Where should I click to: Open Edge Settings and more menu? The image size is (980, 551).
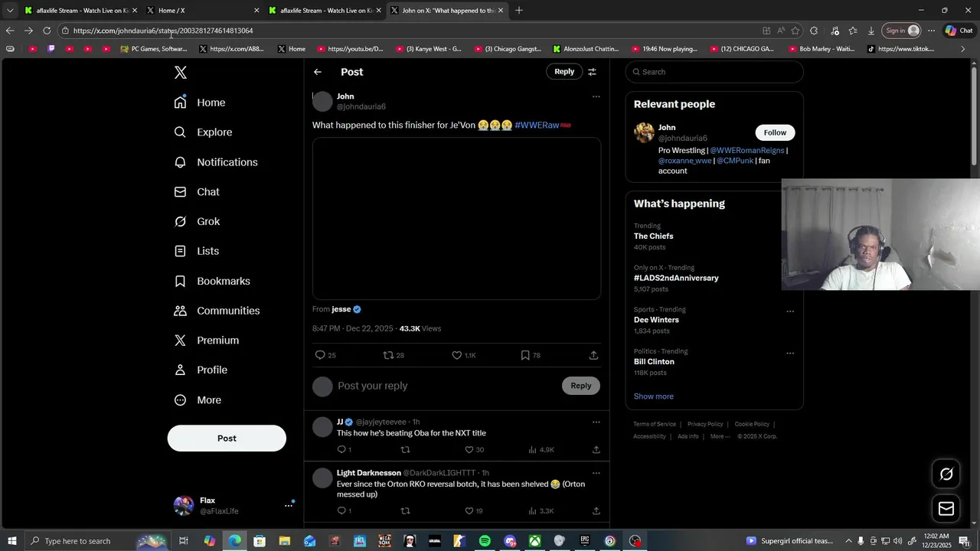(x=931, y=31)
